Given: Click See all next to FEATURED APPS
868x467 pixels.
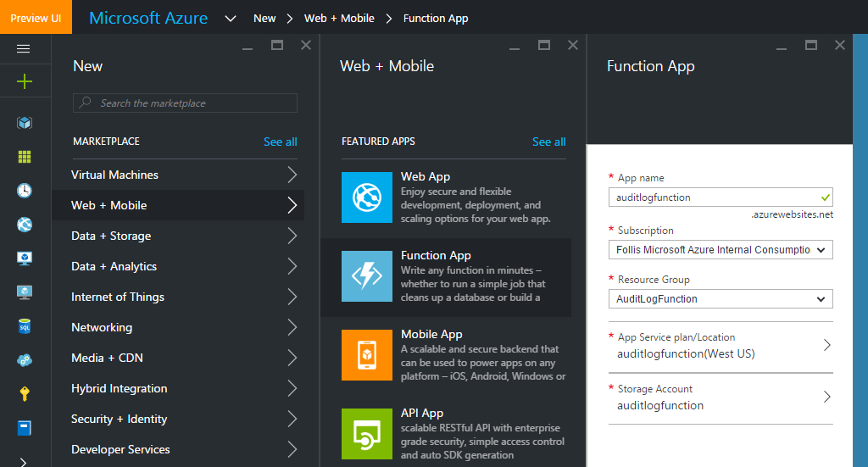Looking at the screenshot, I should 548,142.
